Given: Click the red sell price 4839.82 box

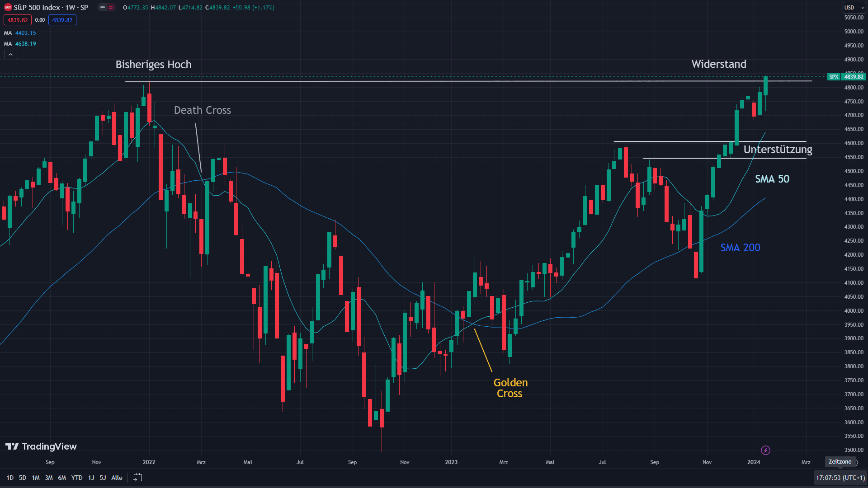Looking at the screenshot, I should coord(18,20).
